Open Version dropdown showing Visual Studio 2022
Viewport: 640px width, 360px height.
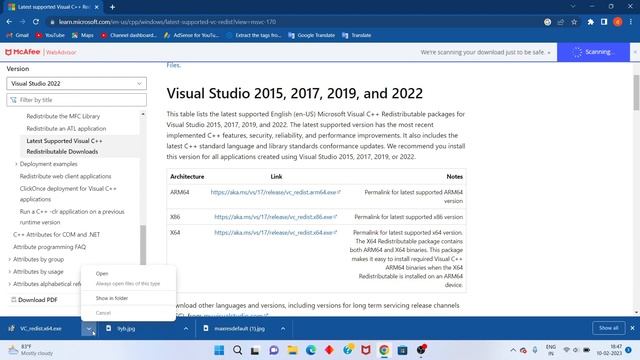[76, 84]
